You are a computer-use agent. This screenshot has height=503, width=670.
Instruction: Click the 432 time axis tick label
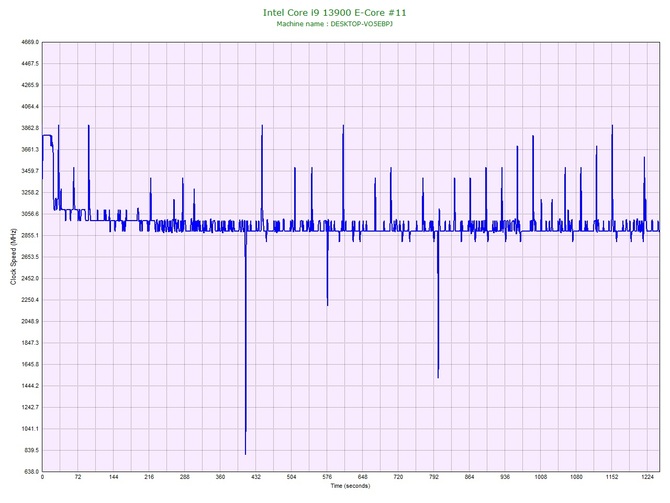256,477
